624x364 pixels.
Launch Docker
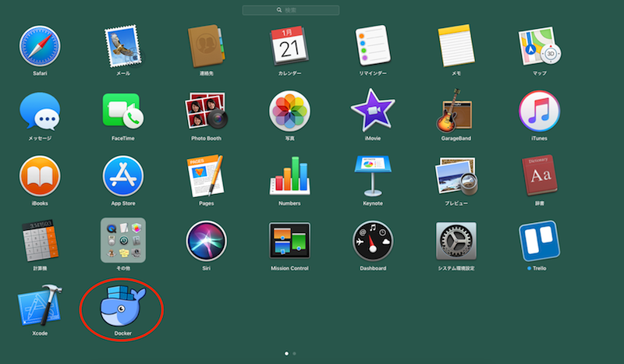pyautogui.click(x=123, y=306)
